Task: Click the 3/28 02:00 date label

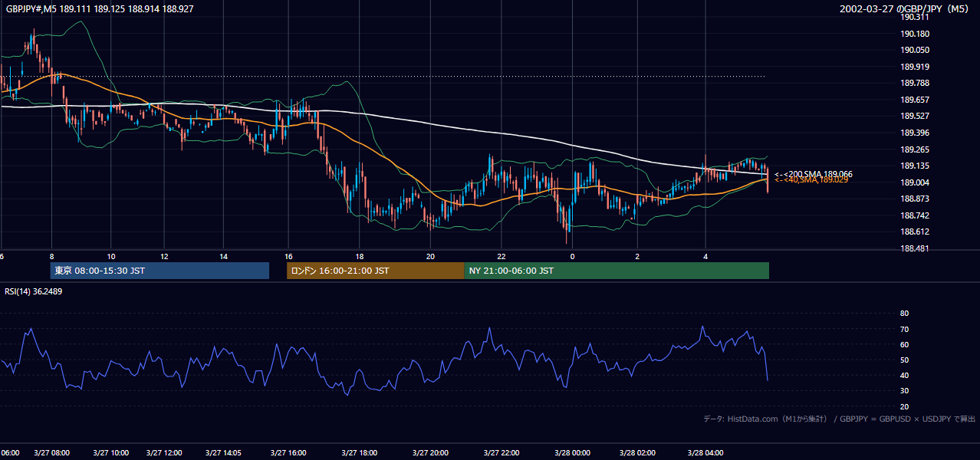Action: point(637,452)
